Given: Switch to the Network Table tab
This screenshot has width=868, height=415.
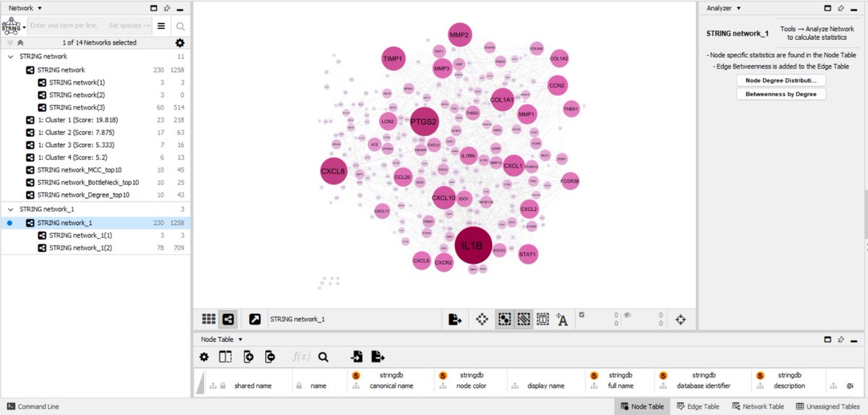Looking at the screenshot, I should (758, 406).
